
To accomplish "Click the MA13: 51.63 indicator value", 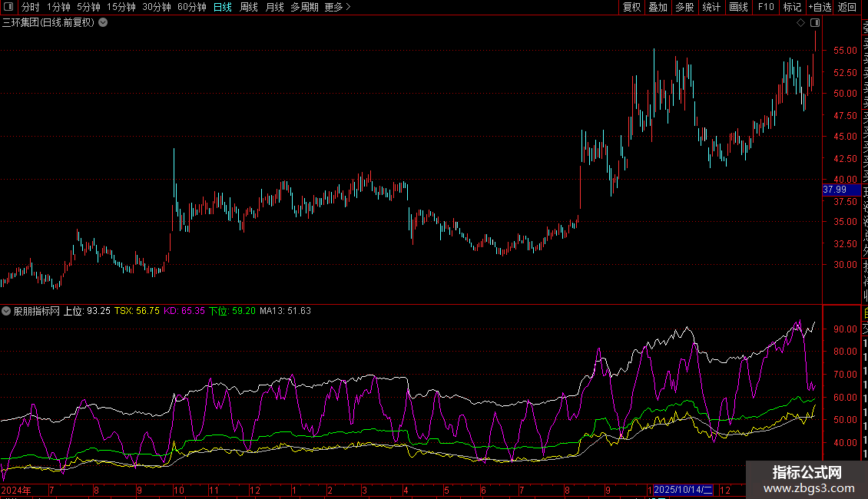I will [285, 311].
